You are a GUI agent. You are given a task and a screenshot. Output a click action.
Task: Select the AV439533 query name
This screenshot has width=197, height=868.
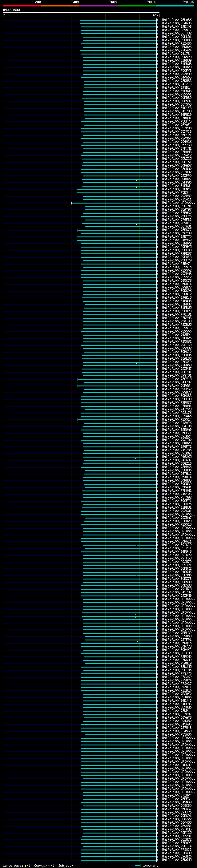click(x=11, y=10)
